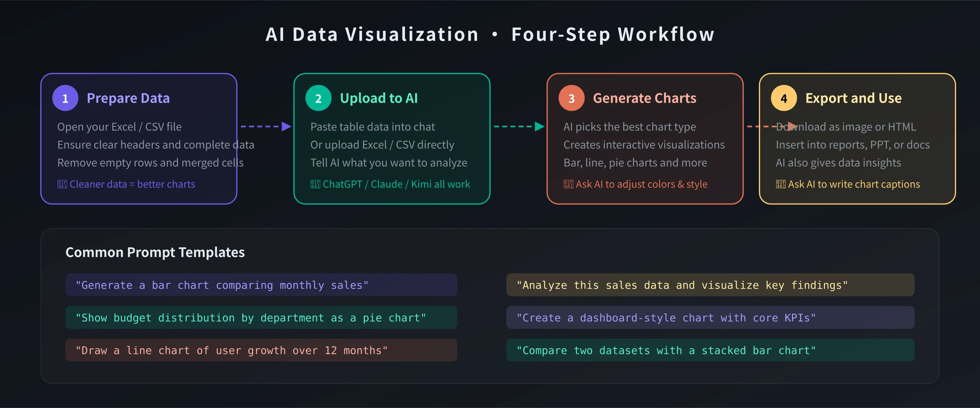Click 'Download as image or HTML' line

tap(846, 127)
